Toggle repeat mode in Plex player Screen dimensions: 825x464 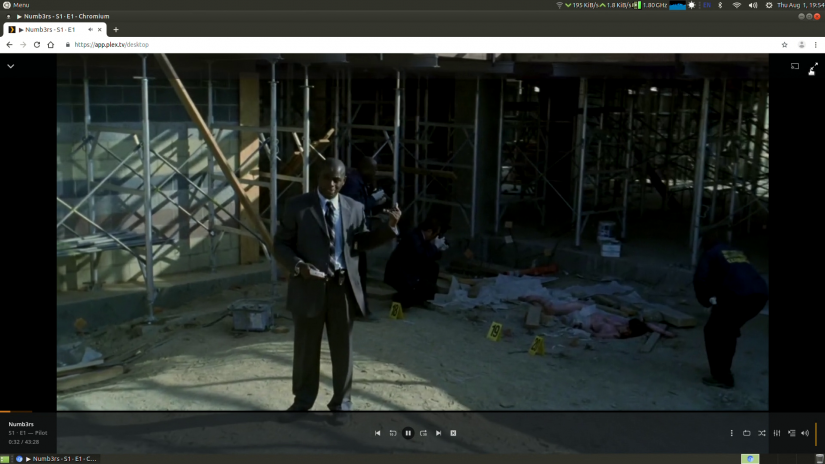747,433
